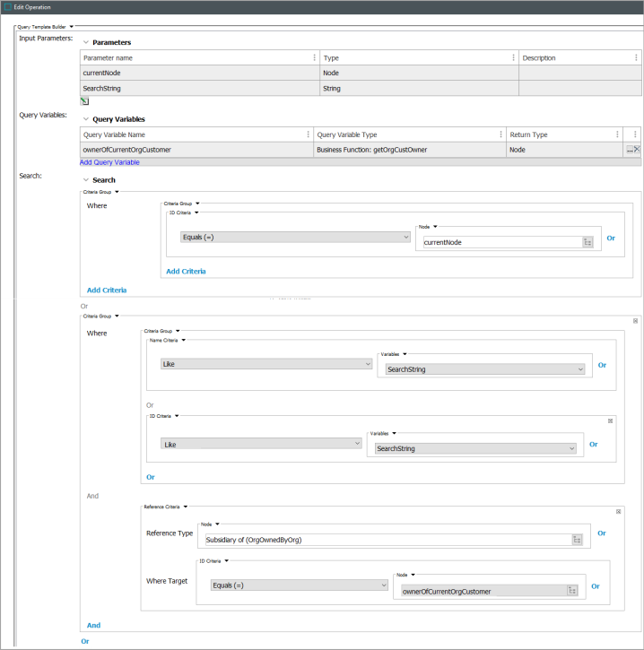644x650 pixels.
Task: Open Query Template Builder dropdown arrow
Action: click(72, 27)
